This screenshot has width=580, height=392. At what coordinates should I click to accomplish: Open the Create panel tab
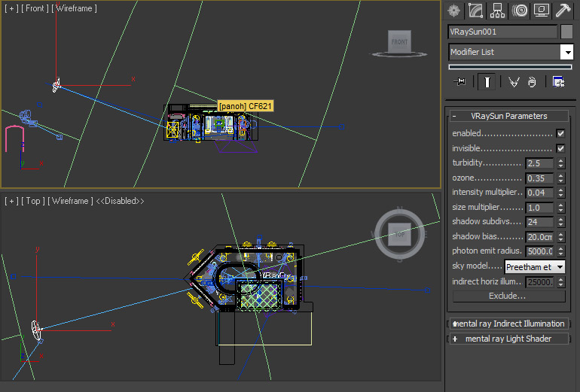point(453,11)
